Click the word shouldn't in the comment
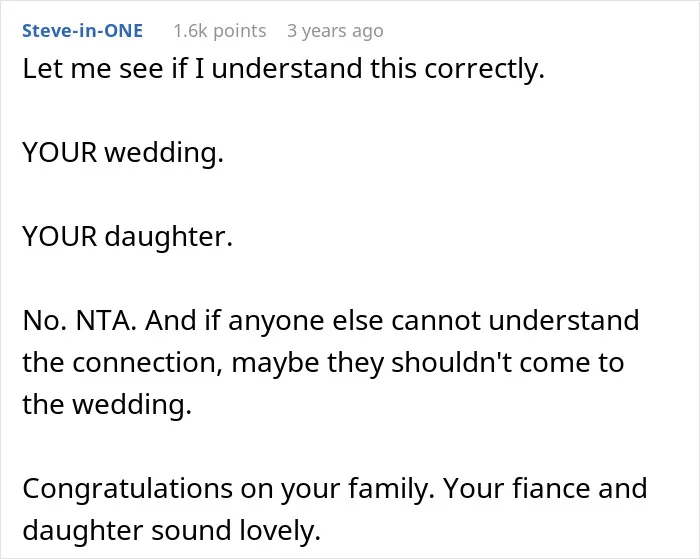The image size is (700, 559). click(x=451, y=362)
